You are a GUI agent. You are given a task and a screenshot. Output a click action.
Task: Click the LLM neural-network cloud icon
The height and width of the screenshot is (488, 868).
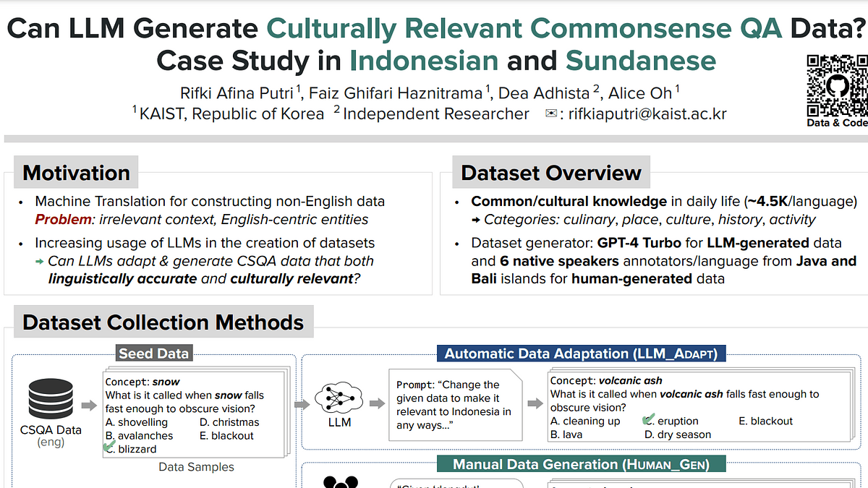click(339, 398)
